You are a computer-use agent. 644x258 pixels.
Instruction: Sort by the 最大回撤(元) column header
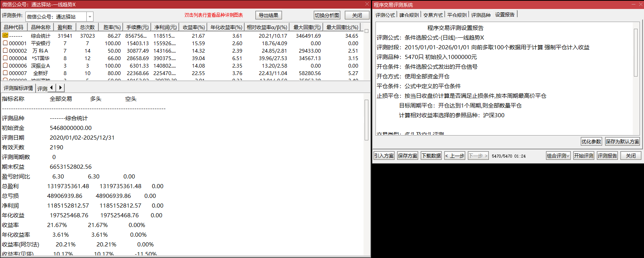coord(307,27)
